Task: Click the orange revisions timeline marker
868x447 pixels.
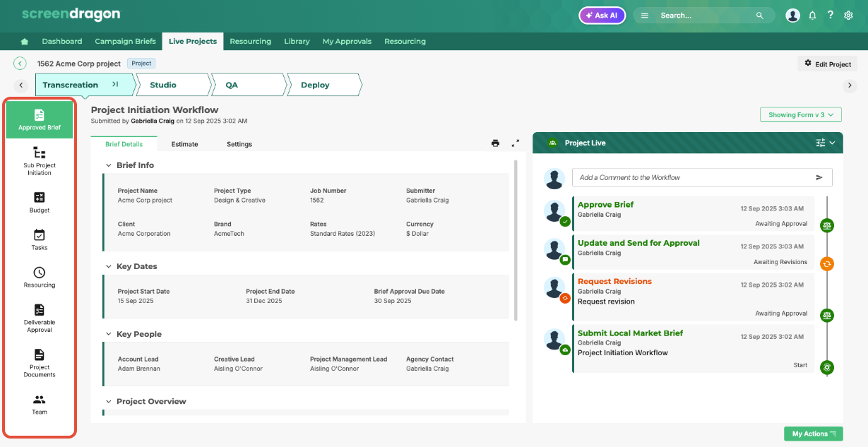Action: [x=827, y=263]
